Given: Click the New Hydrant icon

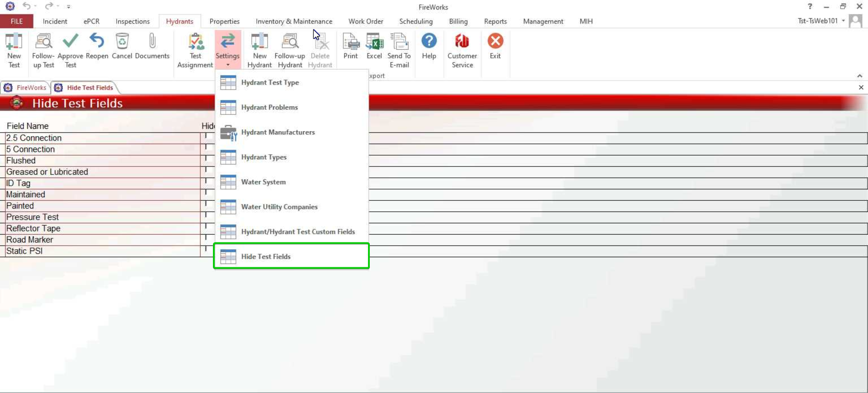Looking at the screenshot, I should point(259,43).
